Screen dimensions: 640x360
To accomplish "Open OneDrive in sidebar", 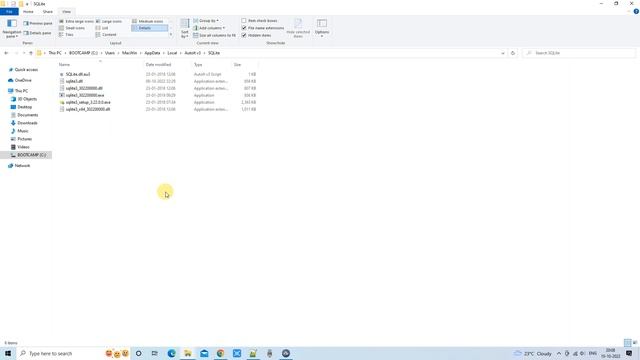I will tap(23, 80).
